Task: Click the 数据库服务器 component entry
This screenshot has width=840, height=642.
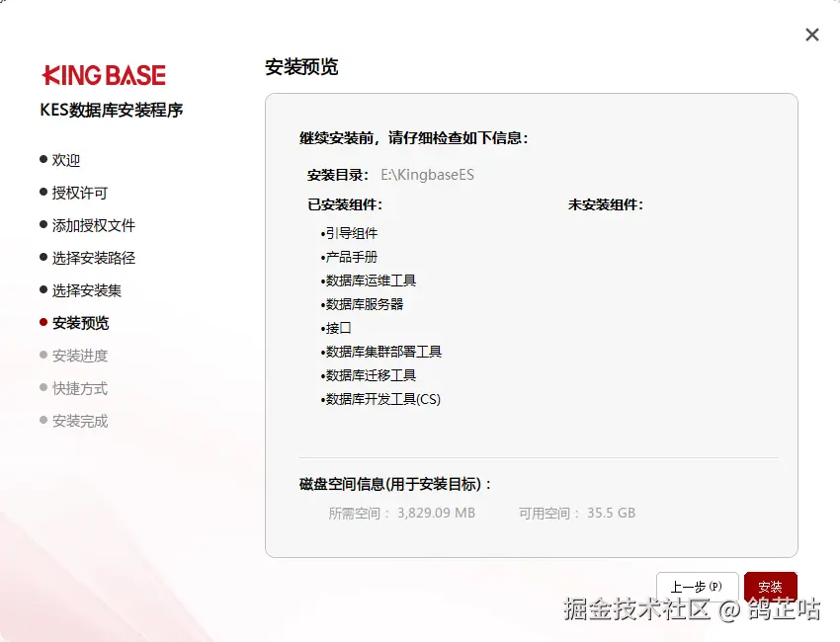Action: (x=362, y=304)
